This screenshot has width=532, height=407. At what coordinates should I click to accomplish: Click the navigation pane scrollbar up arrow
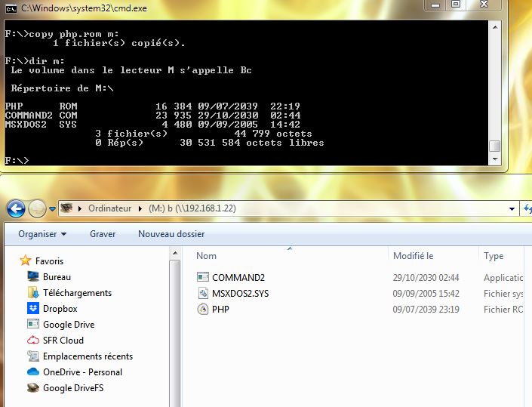tap(175, 253)
